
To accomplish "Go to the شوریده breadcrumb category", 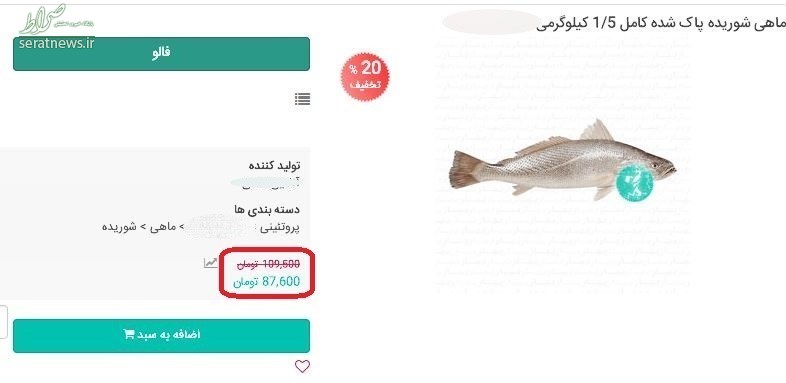I will 119,227.
